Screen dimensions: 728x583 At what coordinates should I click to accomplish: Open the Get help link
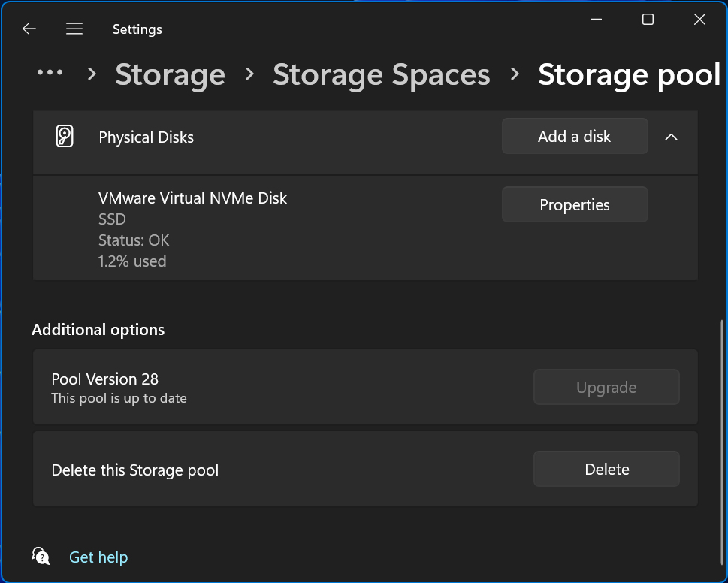click(98, 557)
